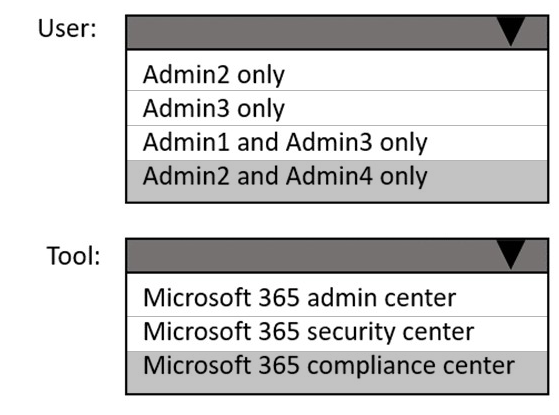Pick the first entry in User list
559x415 pixels.
(337, 74)
